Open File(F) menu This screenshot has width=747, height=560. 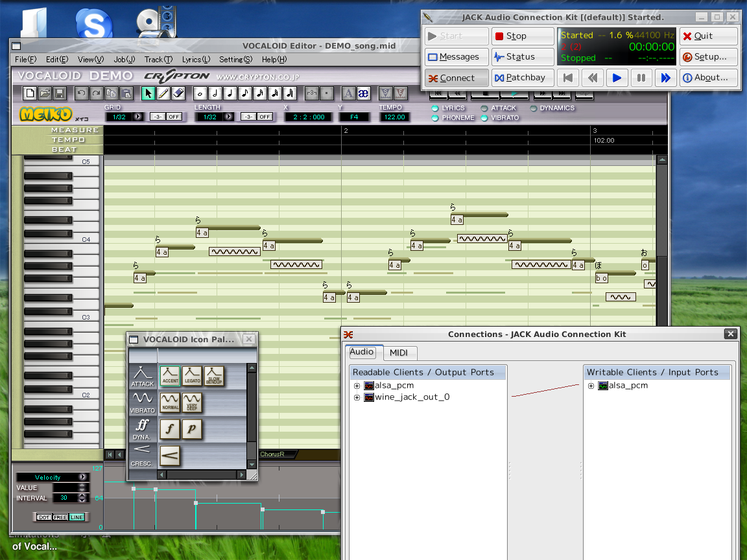click(x=26, y=60)
